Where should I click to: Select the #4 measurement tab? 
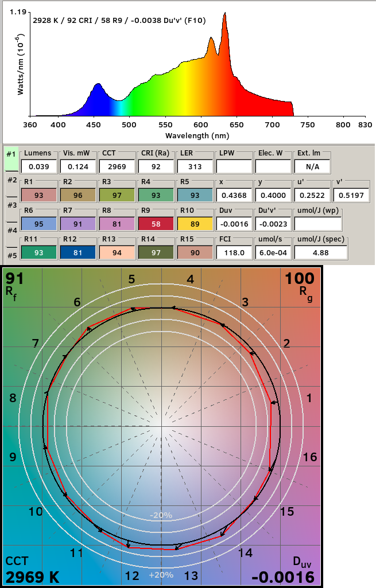pos(12,235)
